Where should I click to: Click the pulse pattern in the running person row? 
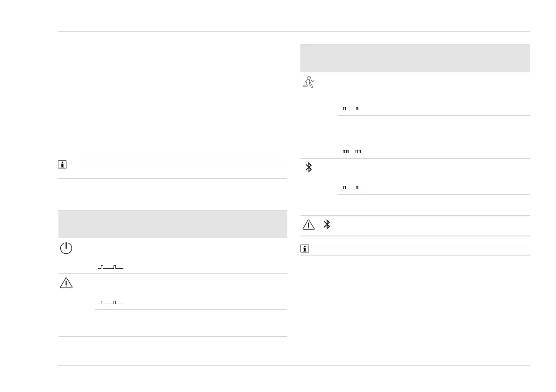click(353, 109)
